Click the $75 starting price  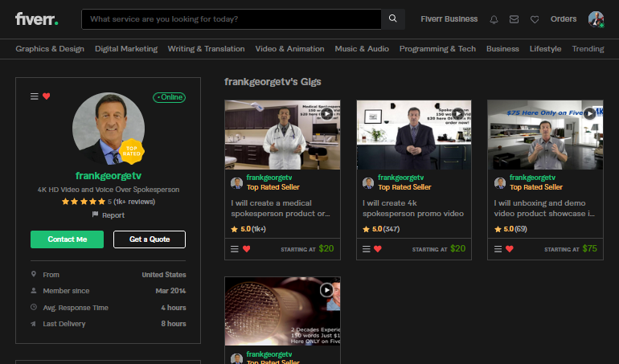(589, 248)
